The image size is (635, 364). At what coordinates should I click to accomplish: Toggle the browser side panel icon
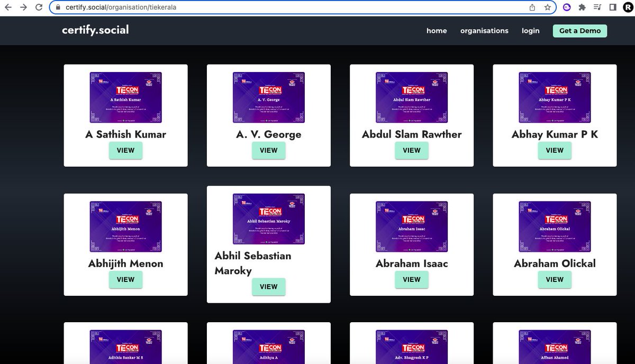click(612, 7)
